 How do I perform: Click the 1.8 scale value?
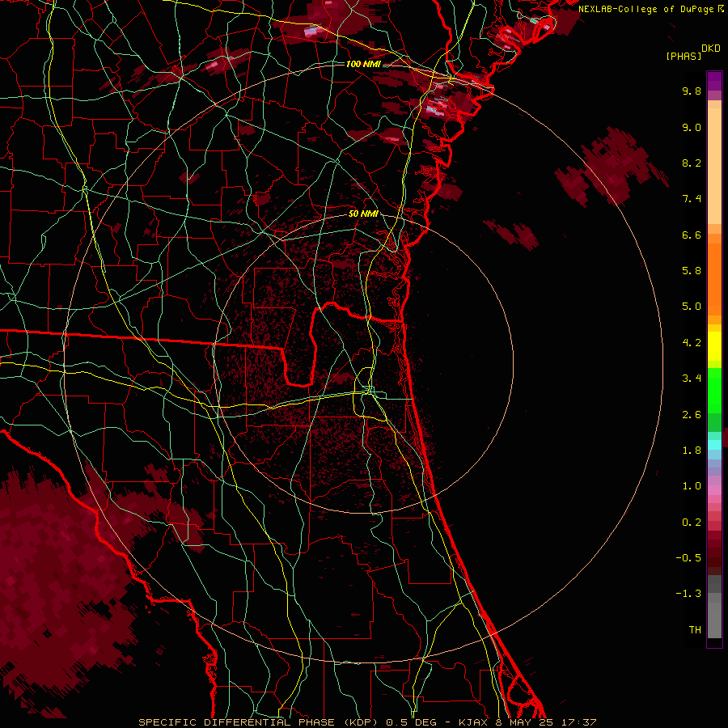click(x=692, y=451)
